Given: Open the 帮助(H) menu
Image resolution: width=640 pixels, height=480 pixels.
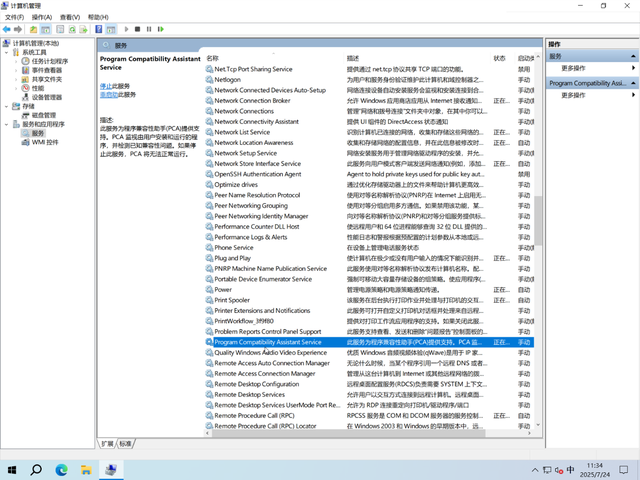Looking at the screenshot, I should pos(98,17).
